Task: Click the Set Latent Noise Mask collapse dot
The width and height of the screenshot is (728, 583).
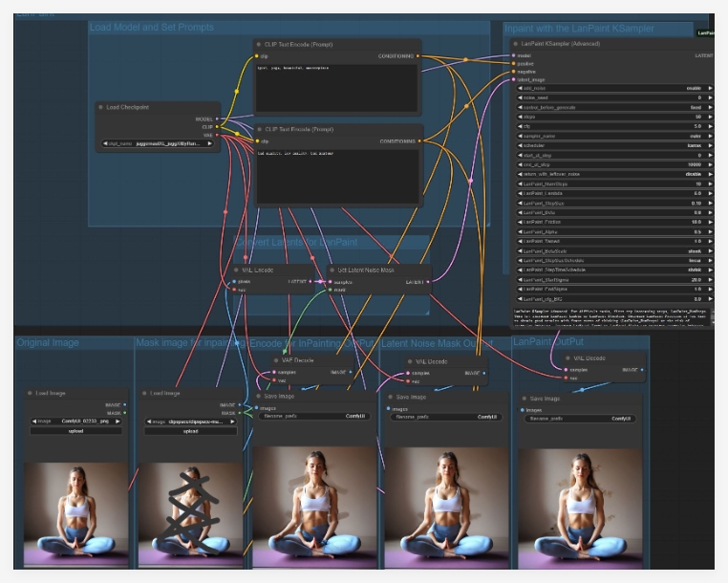Action: (332, 270)
